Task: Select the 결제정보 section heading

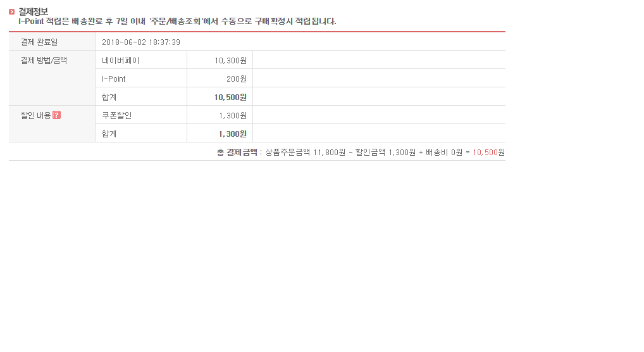Action: (x=33, y=11)
